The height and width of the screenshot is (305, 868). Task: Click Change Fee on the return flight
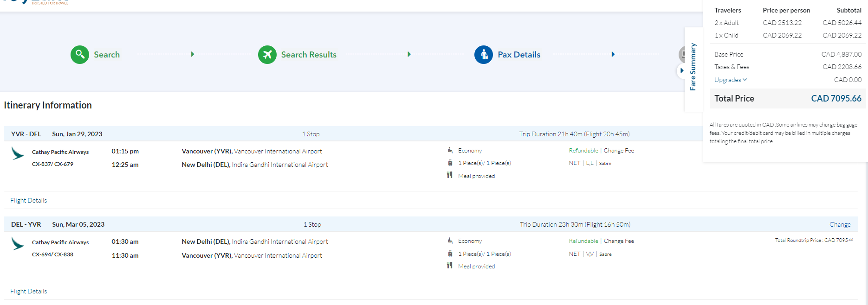(619, 241)
